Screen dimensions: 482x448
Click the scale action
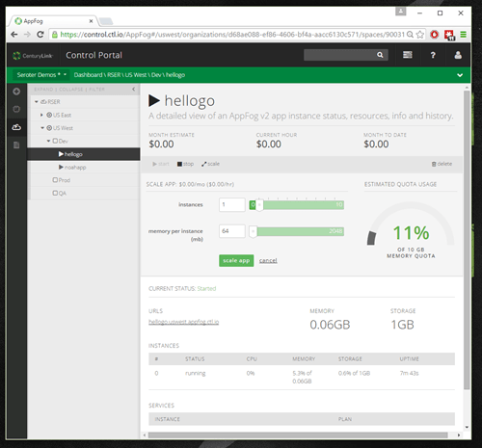tap(210, 164)
